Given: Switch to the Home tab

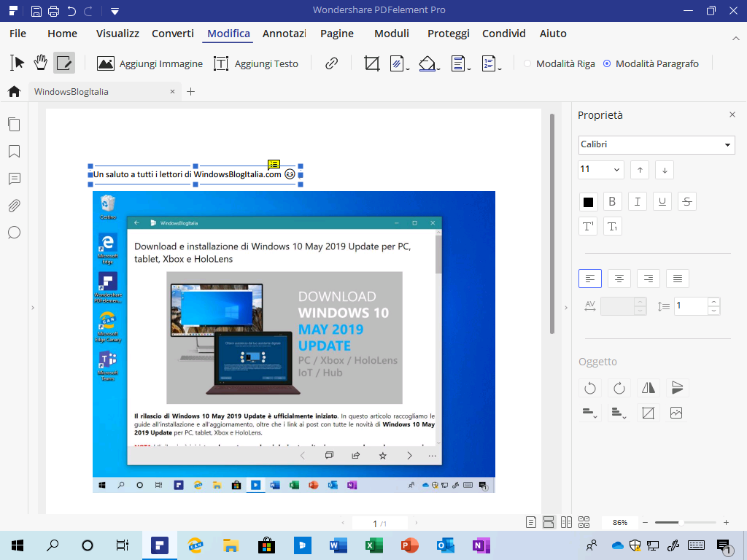Looking at the screenshot, I should coord(63,34).
